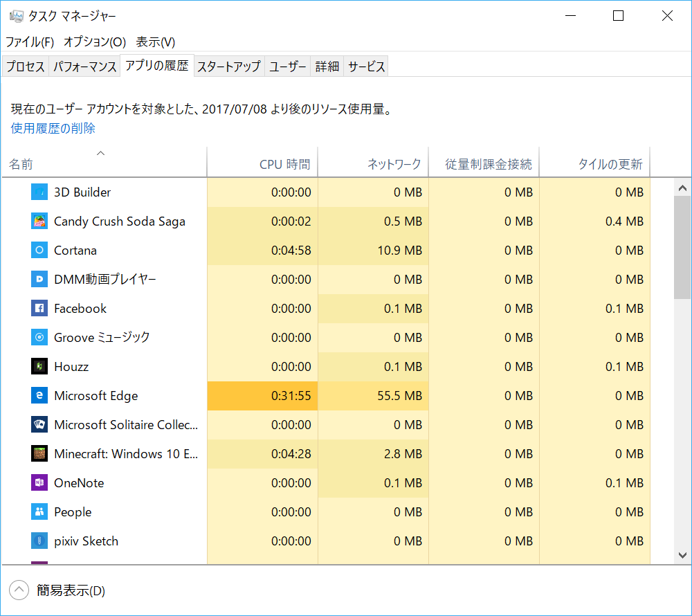
Task: Click the Task Manager title bar icon
Action: [x=17, y=17]
